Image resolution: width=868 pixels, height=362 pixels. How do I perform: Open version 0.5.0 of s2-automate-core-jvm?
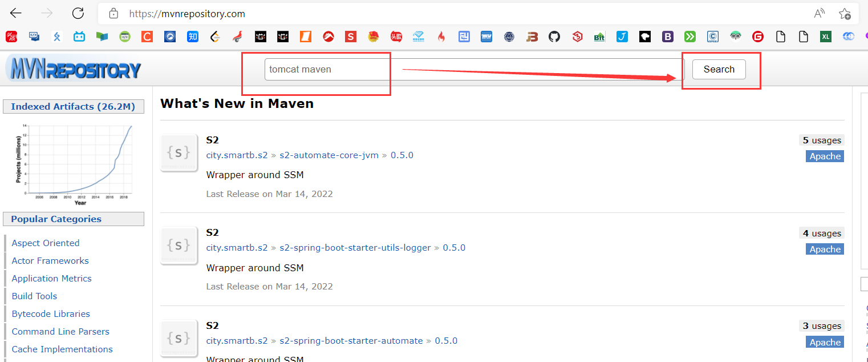pos(402,155)
